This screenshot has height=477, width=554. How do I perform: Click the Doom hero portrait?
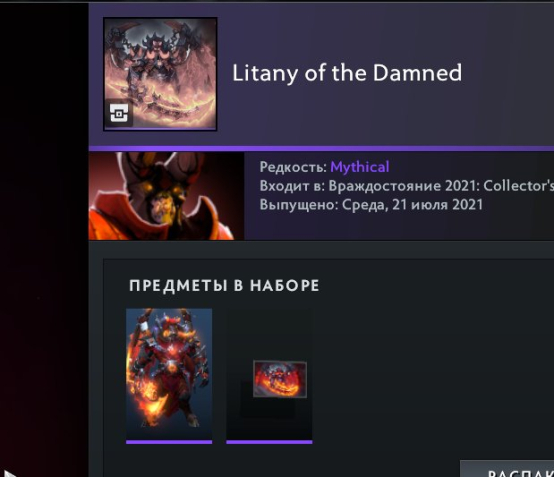click(x=166, y=196)
